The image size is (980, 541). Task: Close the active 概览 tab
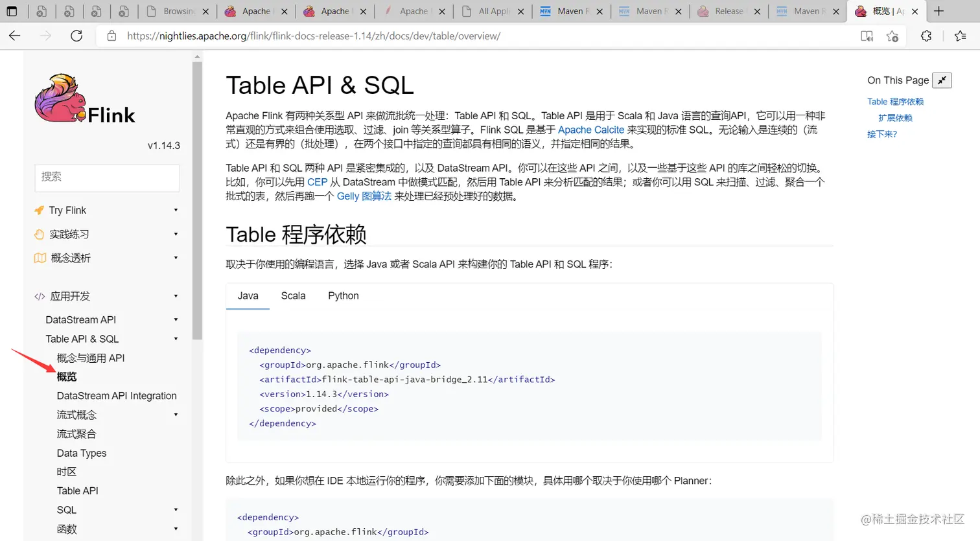click(x=915, y=11)
